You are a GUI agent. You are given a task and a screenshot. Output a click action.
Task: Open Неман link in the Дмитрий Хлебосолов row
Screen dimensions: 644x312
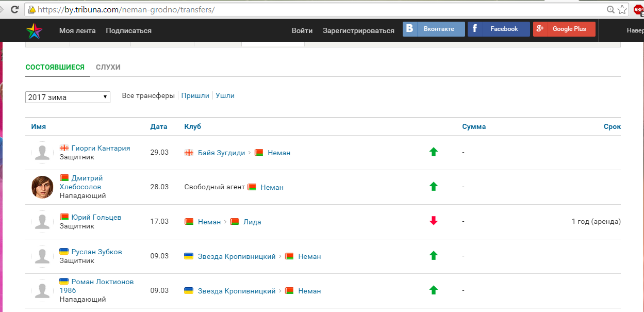coord(272,187)
